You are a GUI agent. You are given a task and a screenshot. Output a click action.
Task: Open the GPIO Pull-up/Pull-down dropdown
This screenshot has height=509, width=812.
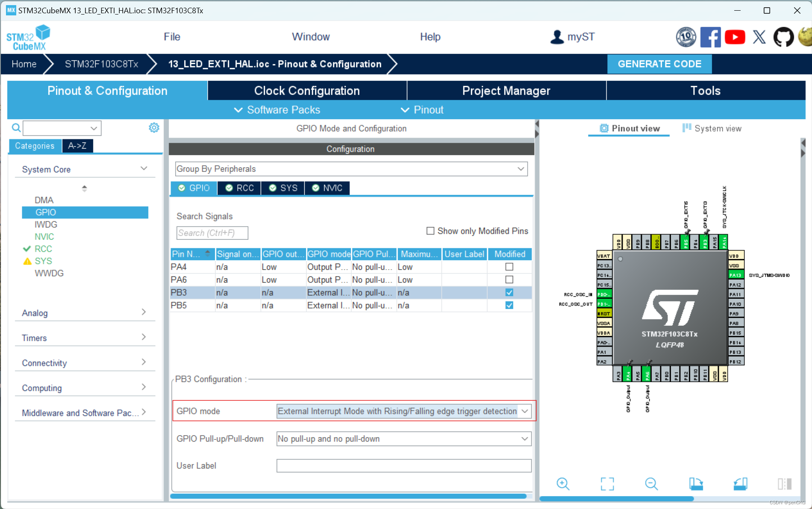(x=404, y=439)
